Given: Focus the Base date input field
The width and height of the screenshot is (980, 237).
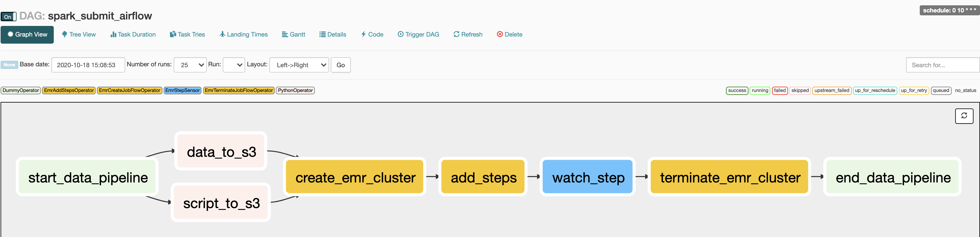Looking at the screenshot, I should 88,65.
